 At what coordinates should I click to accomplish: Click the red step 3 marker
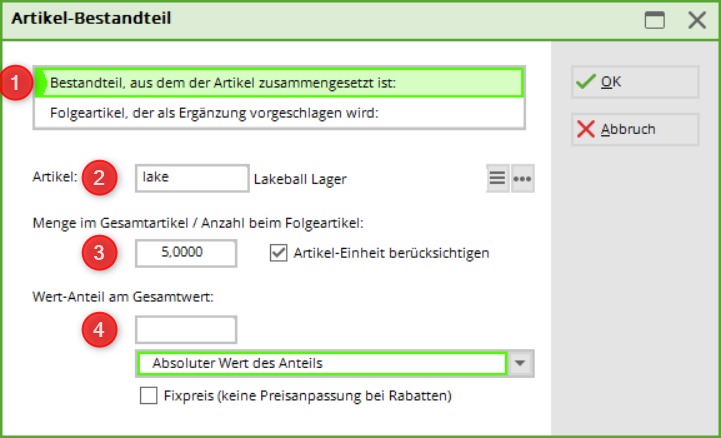(x=99, y=253)
